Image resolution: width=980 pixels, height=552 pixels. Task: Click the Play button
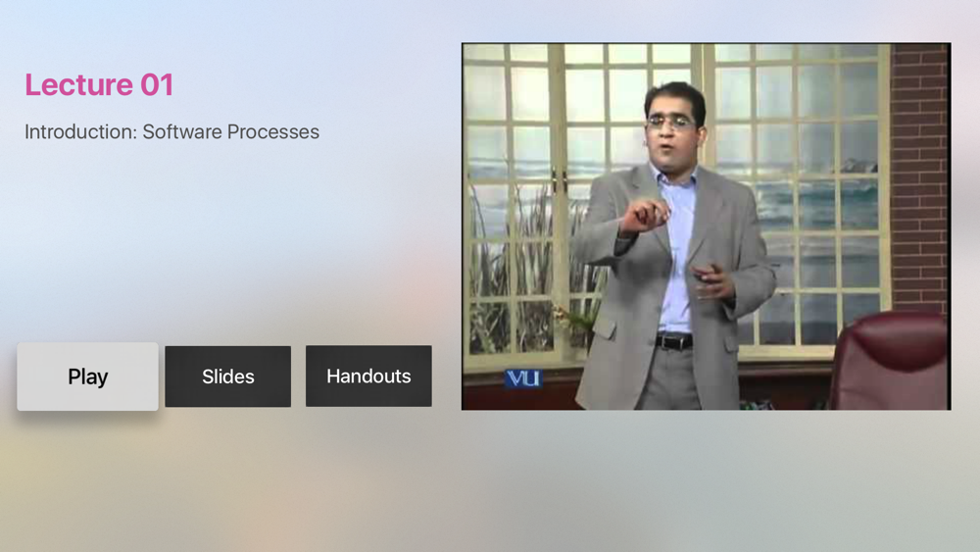coord(87,376)
